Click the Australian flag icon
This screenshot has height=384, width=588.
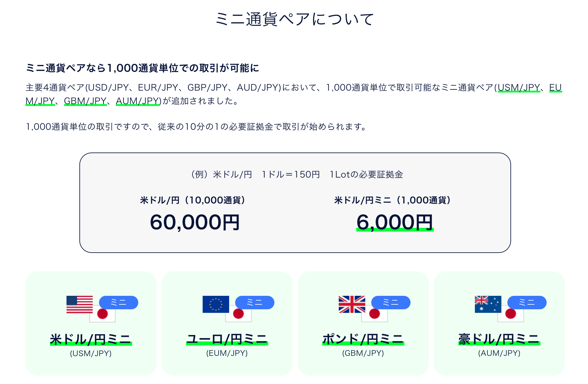pos(488,304)
